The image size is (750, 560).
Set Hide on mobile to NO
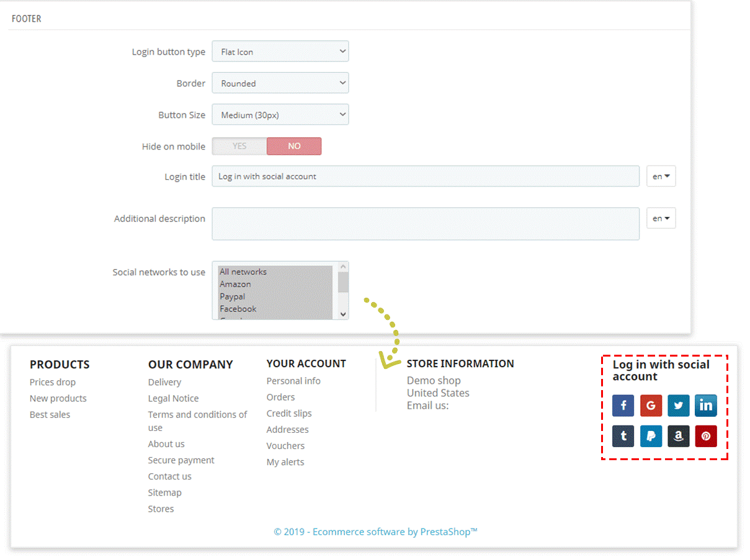294,146
